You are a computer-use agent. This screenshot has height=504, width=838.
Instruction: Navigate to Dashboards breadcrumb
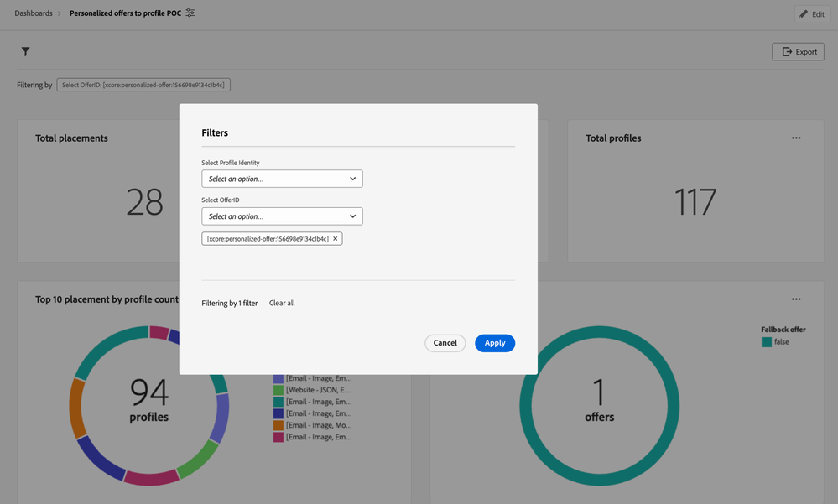(x=34, y=13)
